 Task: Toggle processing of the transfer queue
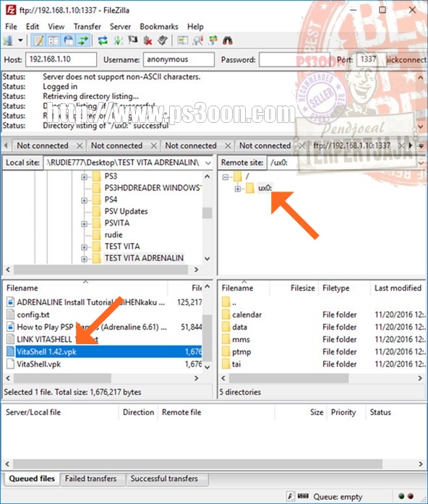click(119, 40)
